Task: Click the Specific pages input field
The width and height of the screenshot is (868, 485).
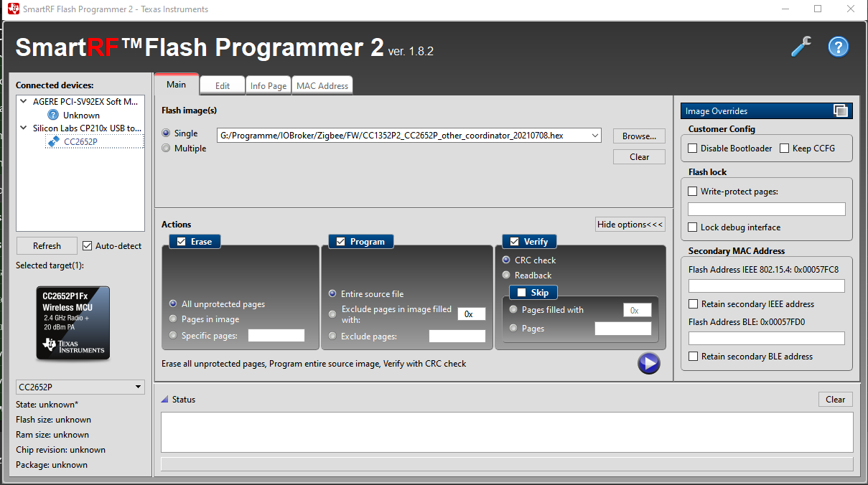Action: tap(276, 336)
